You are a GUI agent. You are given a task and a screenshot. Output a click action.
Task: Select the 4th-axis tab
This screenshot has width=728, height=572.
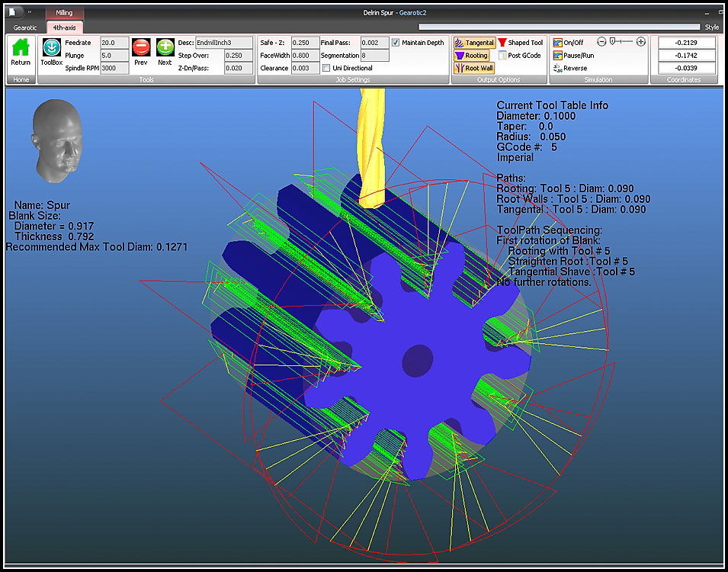pyautogui.click(x=64, y=27)
